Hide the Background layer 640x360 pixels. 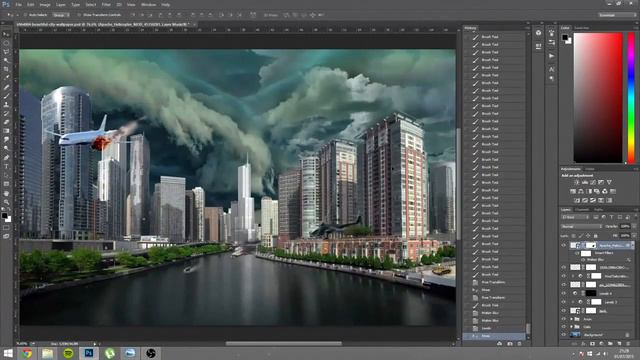point(564,335)
